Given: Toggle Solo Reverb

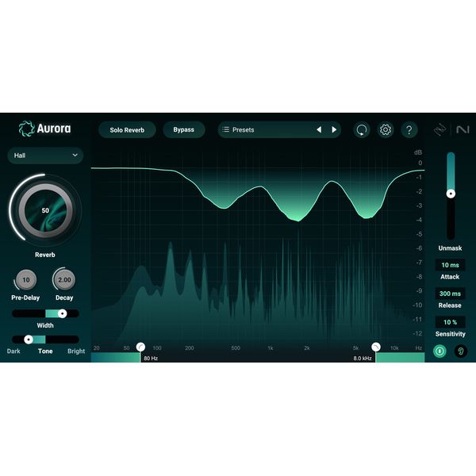Looking at the screenshot, I should tap(127, 129).
